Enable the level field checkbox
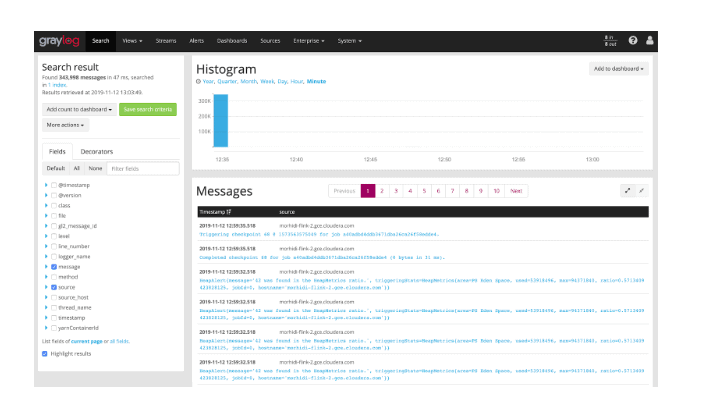The image size is (715, 410). tap(54, 236)
